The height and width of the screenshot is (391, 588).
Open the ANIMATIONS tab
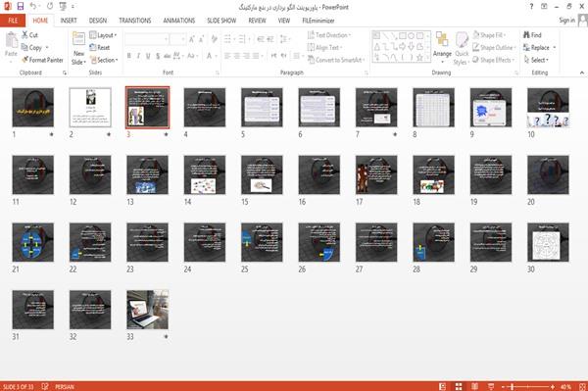179,21
